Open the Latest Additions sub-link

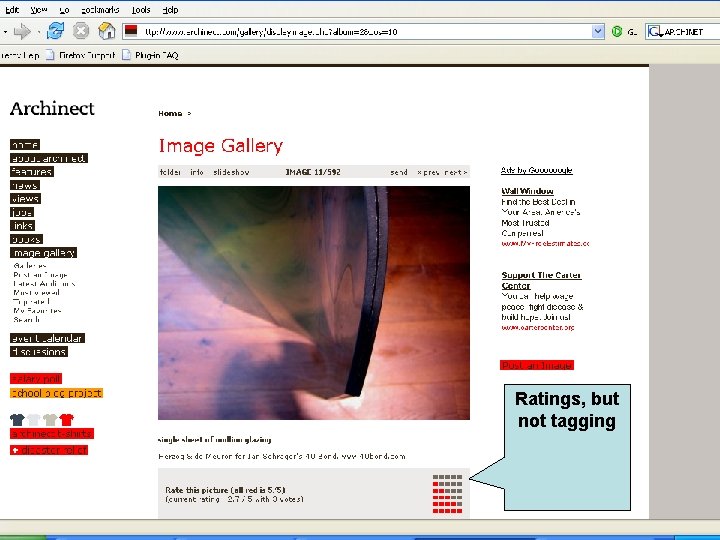pos(44,284)
